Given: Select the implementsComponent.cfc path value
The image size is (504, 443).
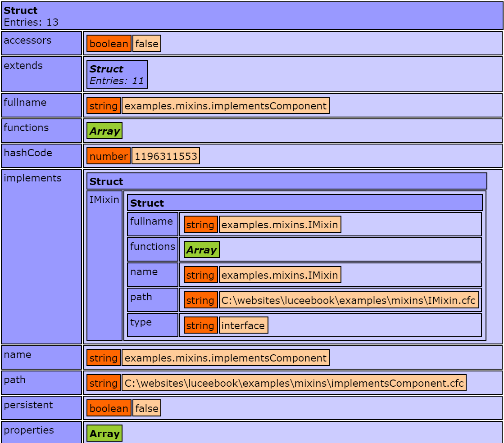Looking at the screenshot, I should click(x=294, y=383).
